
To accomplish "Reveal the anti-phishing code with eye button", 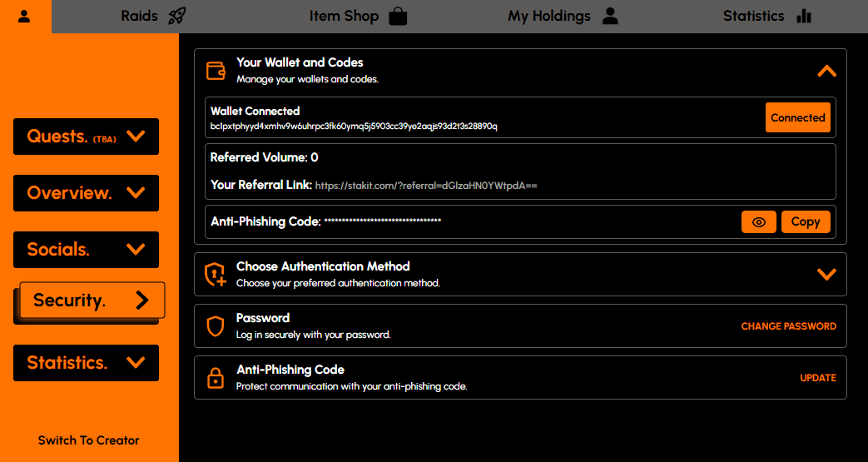I will [758, 222].
